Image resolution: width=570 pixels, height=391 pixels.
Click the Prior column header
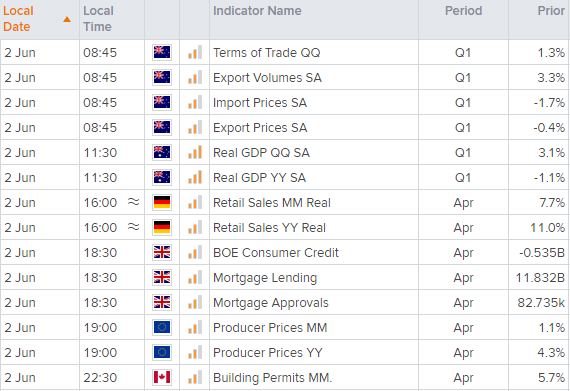point(551,11)
